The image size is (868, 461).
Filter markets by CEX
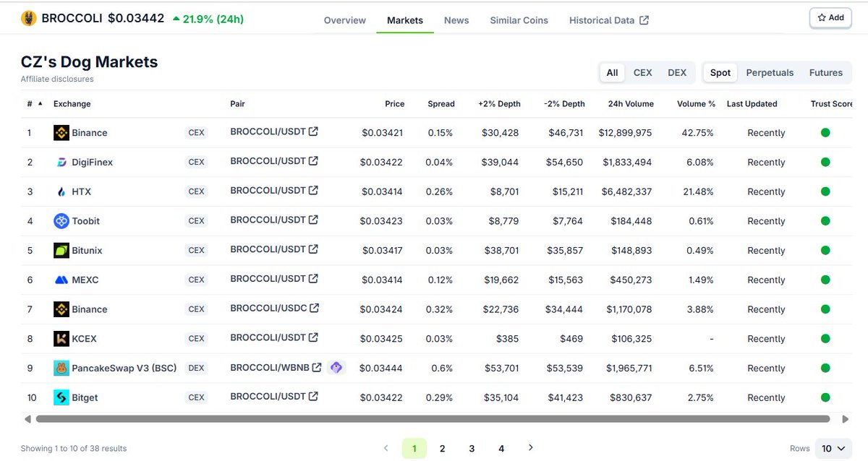pyautogui.click(x=642, y=72)
